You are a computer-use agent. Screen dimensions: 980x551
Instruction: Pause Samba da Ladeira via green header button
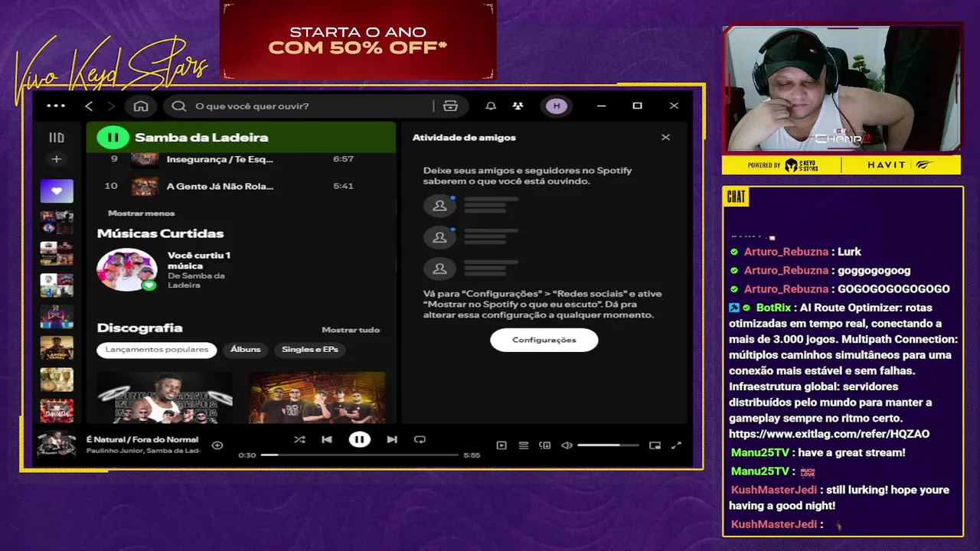[113, 138]
